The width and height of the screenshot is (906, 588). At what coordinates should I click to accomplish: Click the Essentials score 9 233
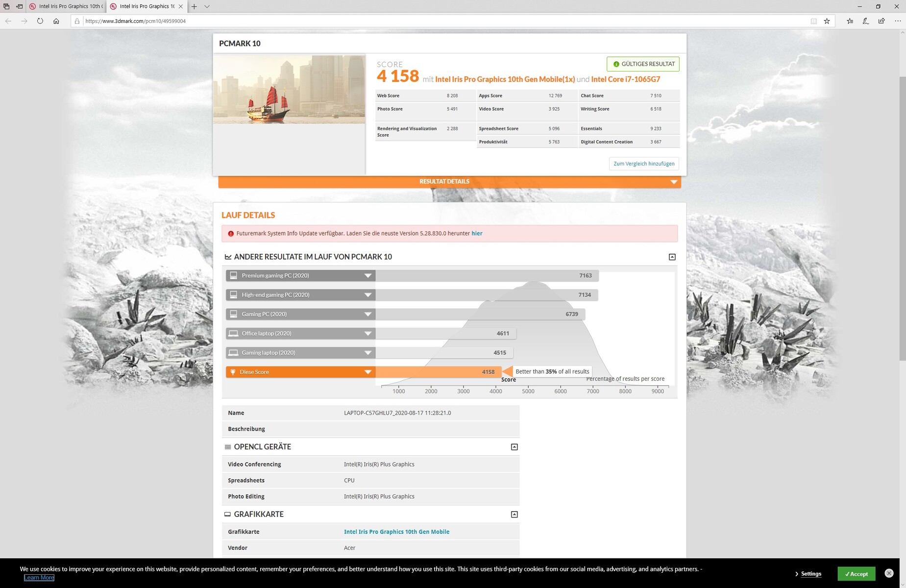(x=656, y=128)
